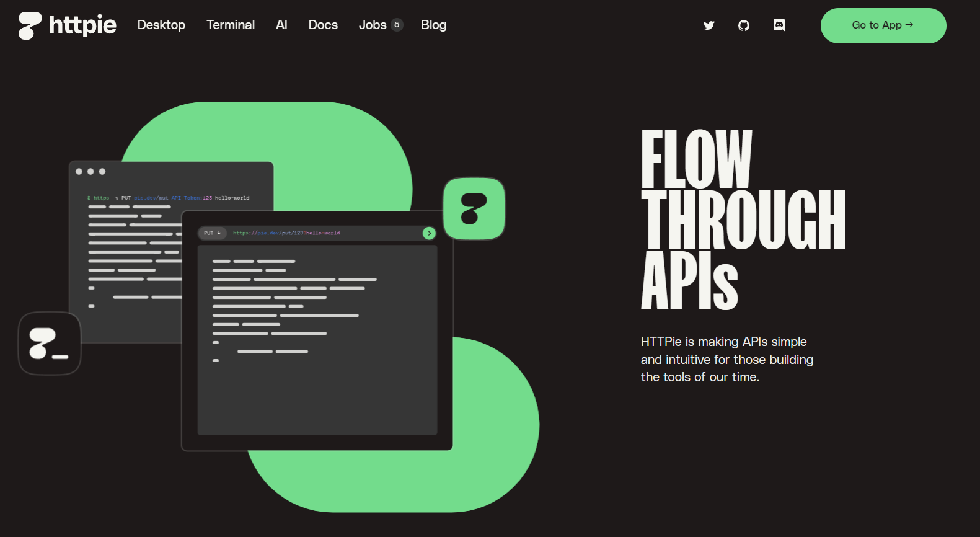The image size is (980, 537).
Task: Click the Jobs count badge showing 5
Action: click(x=397, y=25)
